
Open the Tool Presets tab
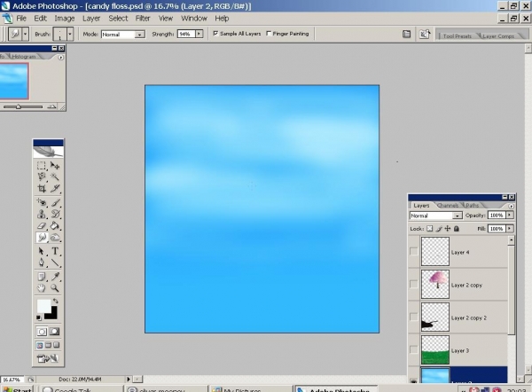[x=457, y=36]
